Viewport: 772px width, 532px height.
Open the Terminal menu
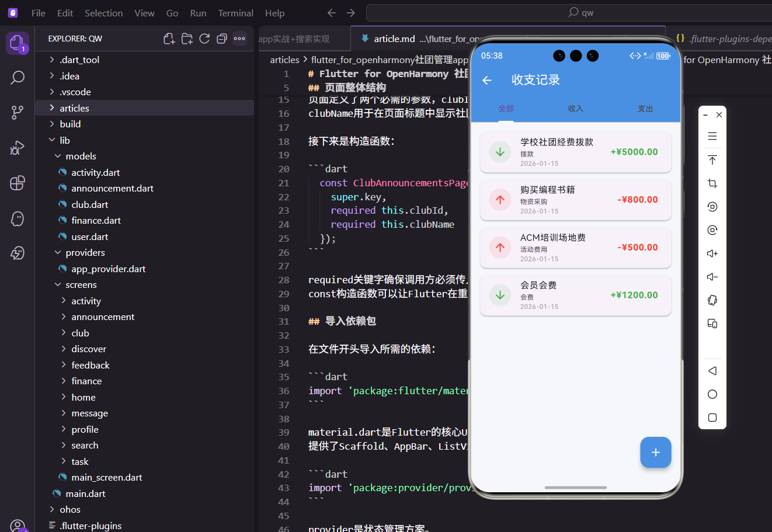pos(235,12)
